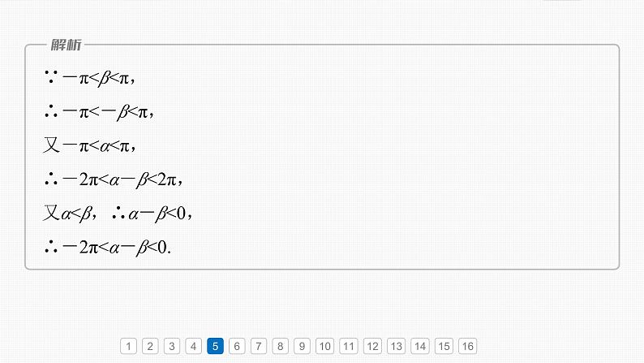The height and width of the screenshot is (363, 644).
Task: Jump to last page 16
Action: (x=467, y=347)
